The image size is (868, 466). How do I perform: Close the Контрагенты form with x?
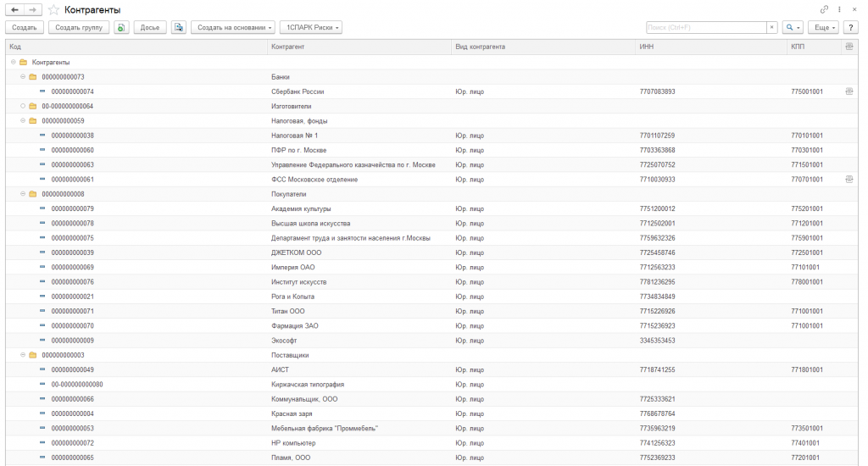pos(854,9)
